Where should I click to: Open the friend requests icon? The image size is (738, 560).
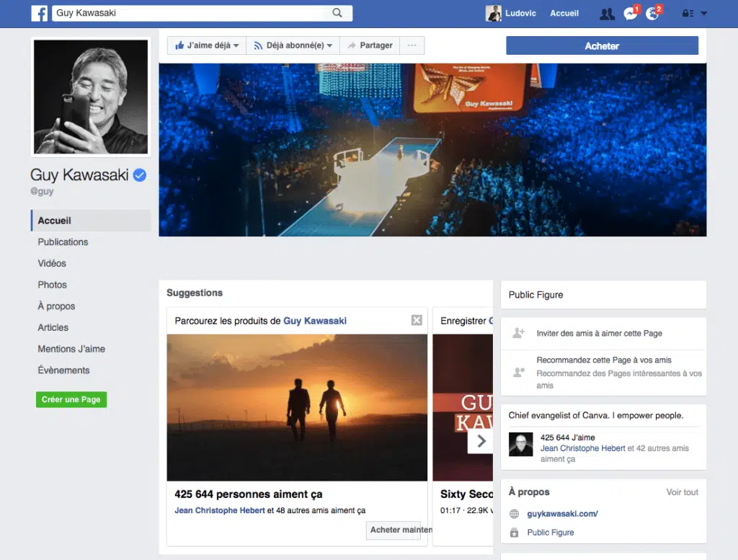point(607,14)
